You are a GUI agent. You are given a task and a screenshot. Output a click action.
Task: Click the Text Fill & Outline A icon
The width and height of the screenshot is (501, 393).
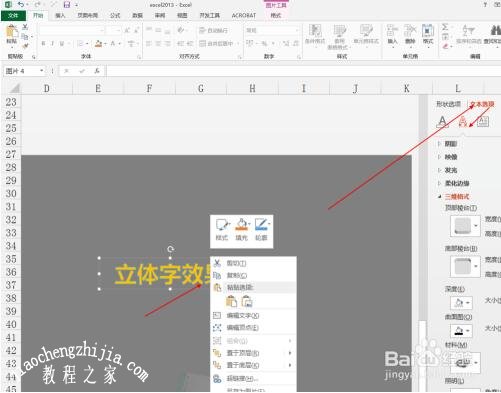point(442,121)
